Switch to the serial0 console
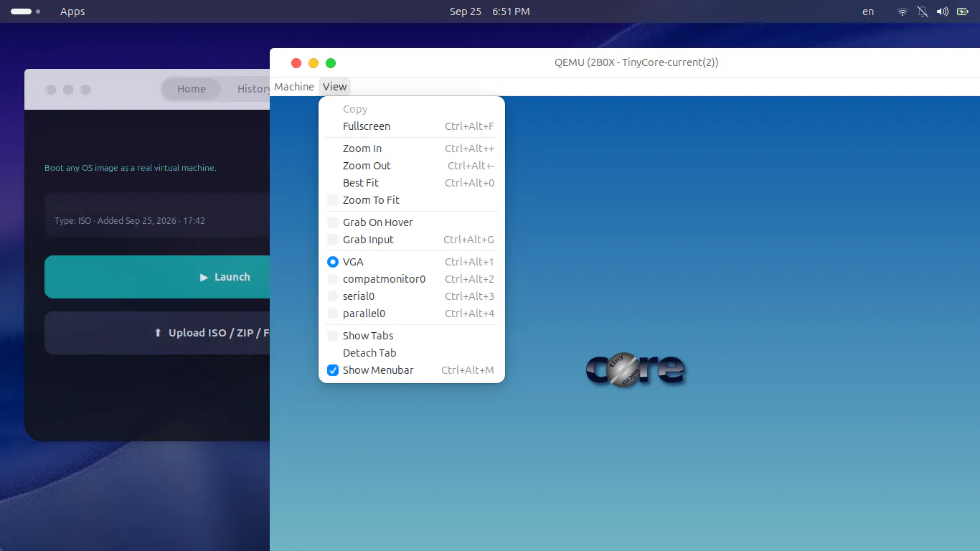The height and width of the screenshot is (551, 980). [412, 296]
